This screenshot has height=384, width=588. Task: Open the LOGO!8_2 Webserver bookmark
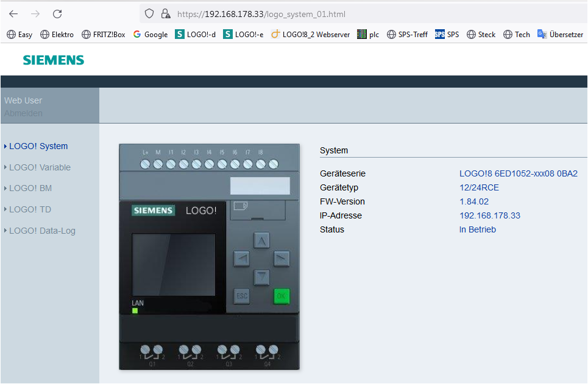[311, 35]
